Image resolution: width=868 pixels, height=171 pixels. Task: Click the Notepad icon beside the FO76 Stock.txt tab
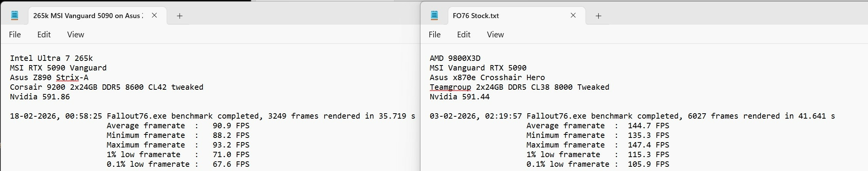(434, 15)
